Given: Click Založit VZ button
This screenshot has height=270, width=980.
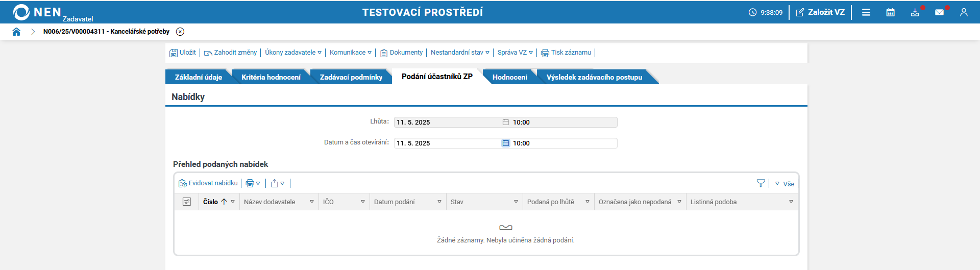Looking at the screenshot, I should [x=820, y=12].
